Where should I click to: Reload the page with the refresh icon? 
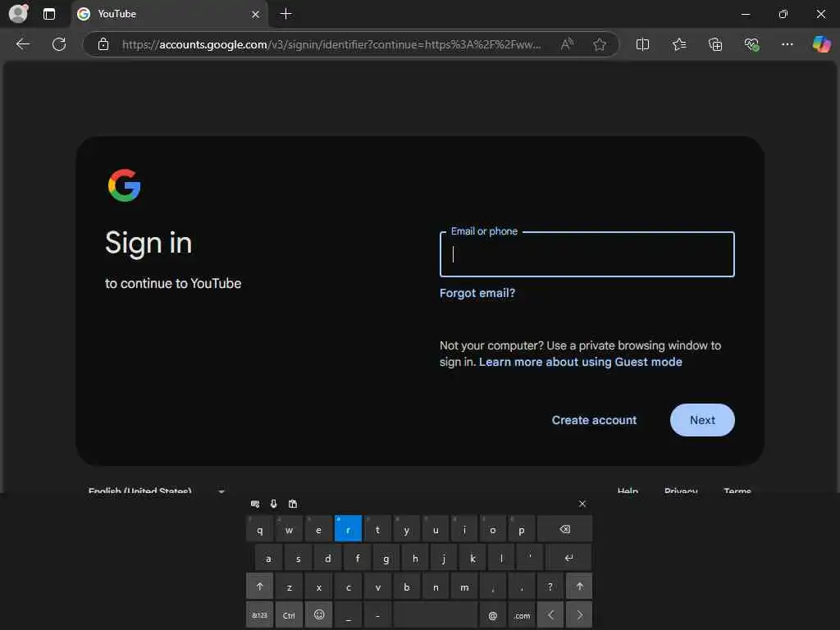59,44
